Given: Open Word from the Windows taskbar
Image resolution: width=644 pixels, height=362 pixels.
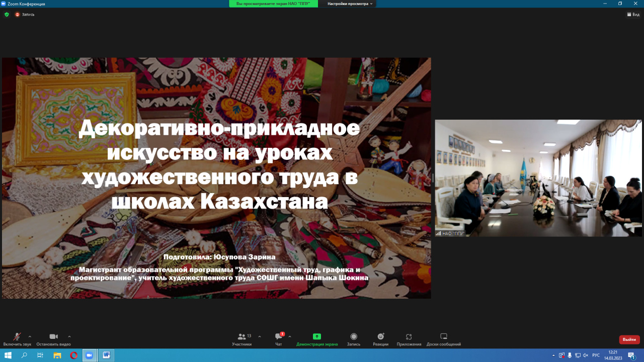Looking at the screenshot, I should click(106, 355).
